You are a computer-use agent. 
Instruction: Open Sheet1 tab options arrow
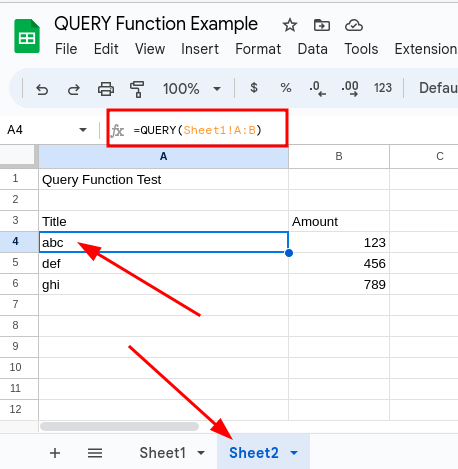[201, 453]
